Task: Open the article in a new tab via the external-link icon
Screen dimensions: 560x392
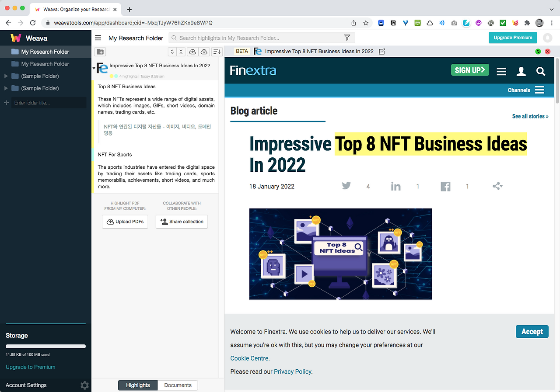Action: [382, 51]
